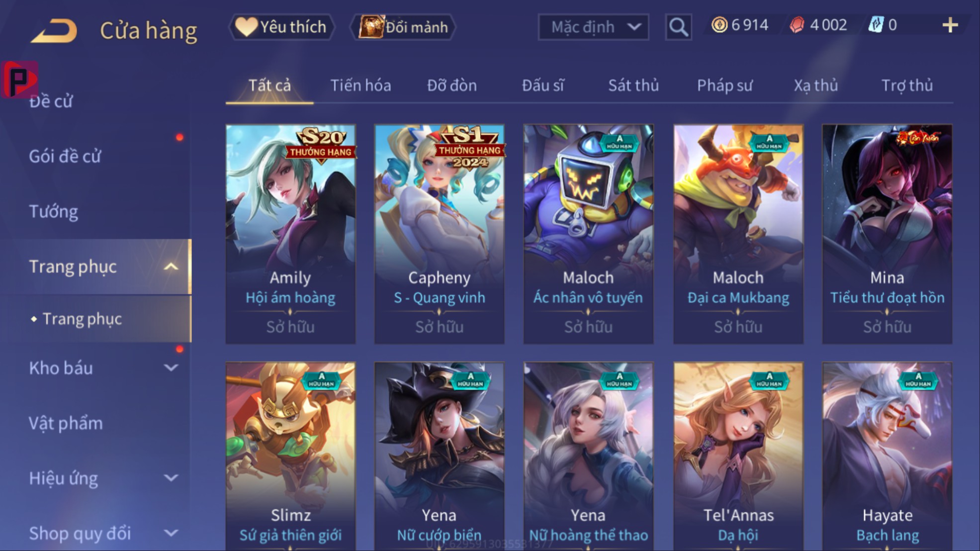Image resolution: width=980 pixels, height=551 pixels.
Task: Tap the plus icon to add currency
Action: (x=950, y=25)
